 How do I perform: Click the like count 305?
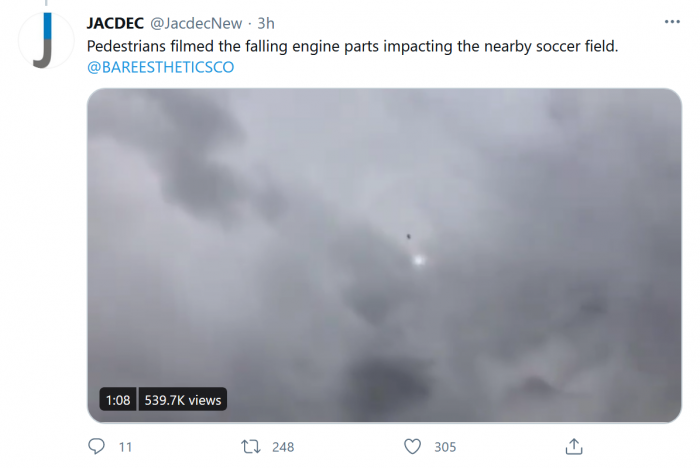(445, 447)
